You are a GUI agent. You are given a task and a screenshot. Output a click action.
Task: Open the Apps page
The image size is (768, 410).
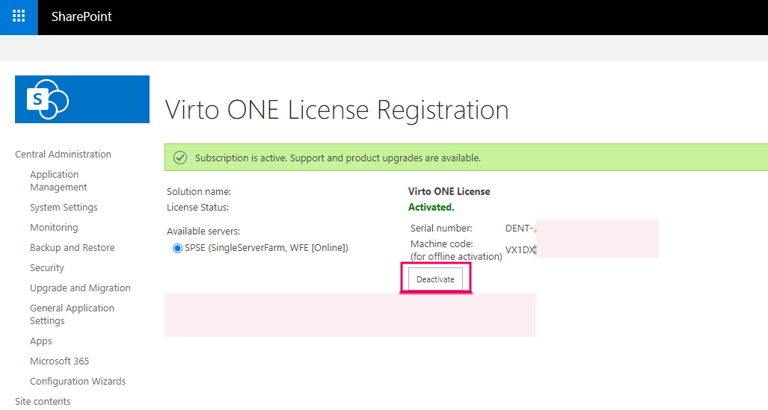point(41,341)
